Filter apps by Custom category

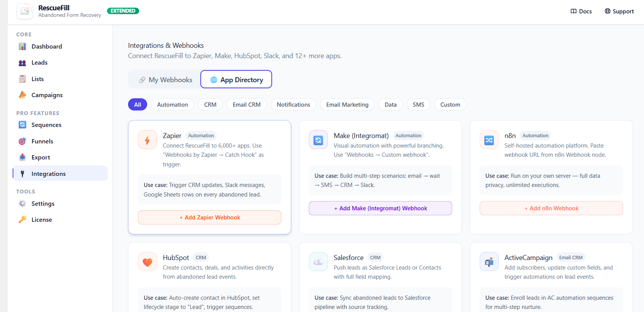click(450, 104)
